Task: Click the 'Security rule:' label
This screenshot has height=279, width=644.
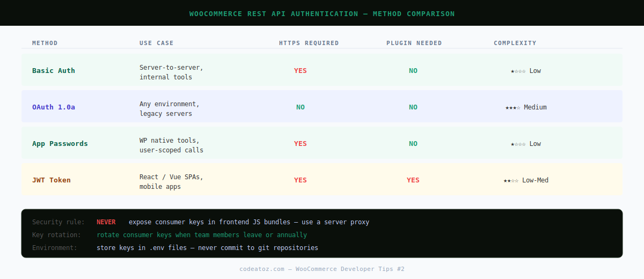Action: 58,222
